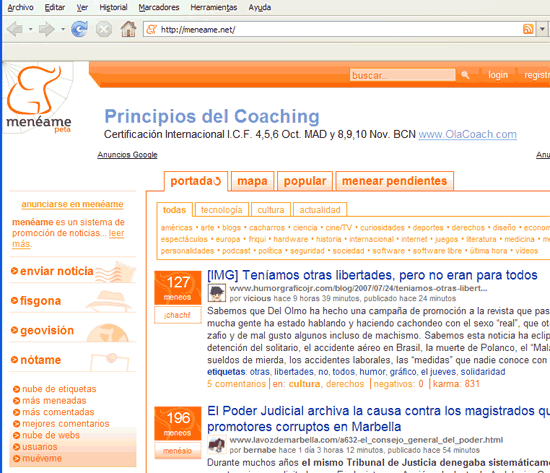Click the 196 meneos vote counter
Screen dimensions: 550x473
click(x=178, y=424)
